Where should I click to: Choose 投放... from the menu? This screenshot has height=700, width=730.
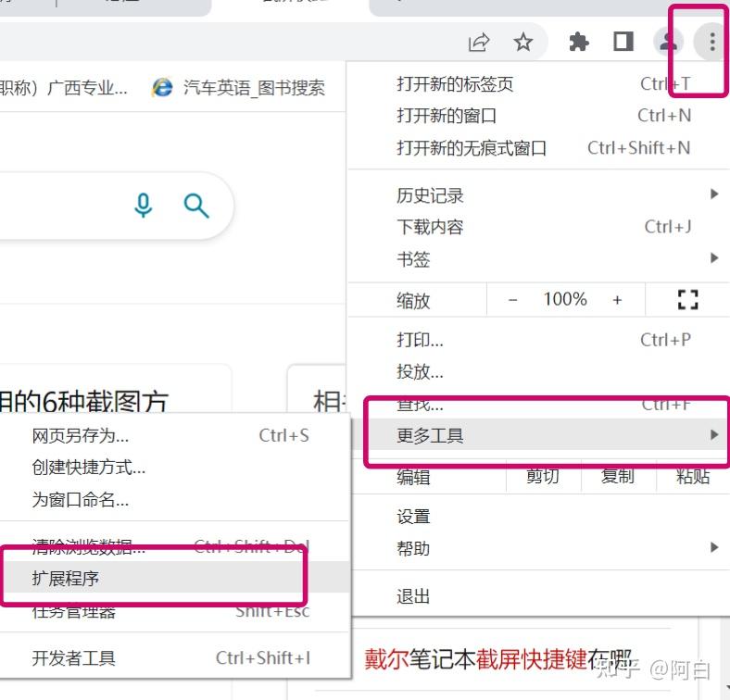point(538,372)
